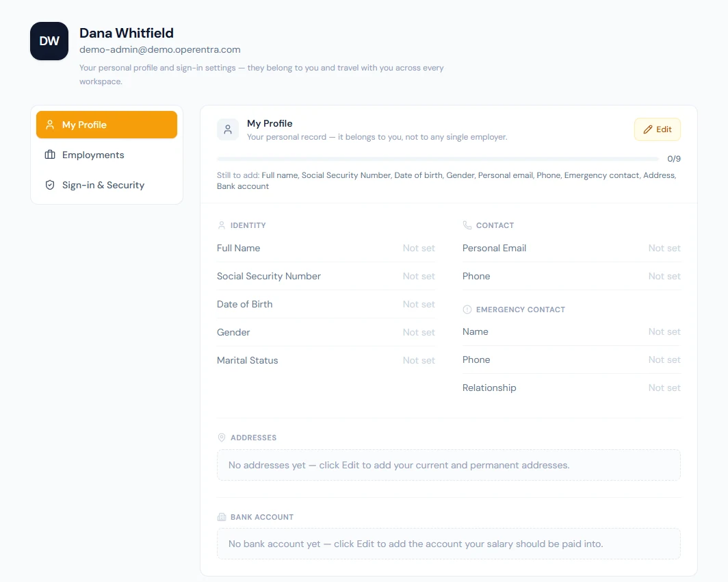
Task: Click the Bank Account building icon
Action: click(x=222, y=517)
